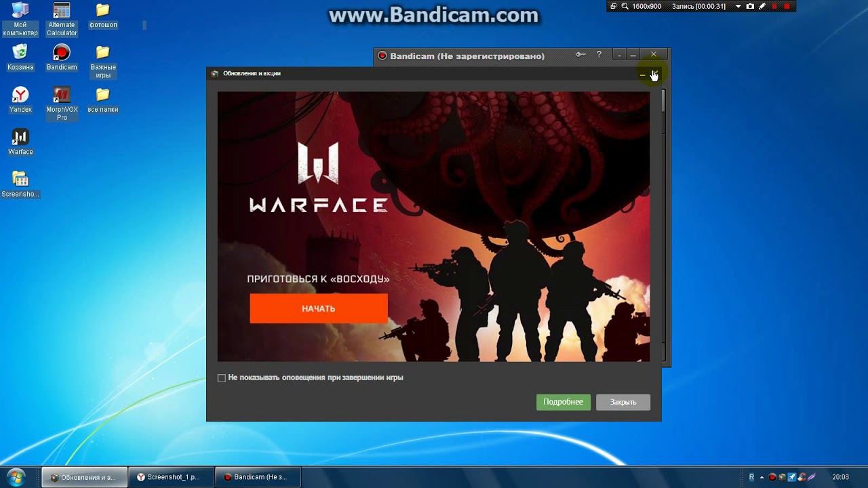Click the clock showing 20:08
This screenshot has width=868, height=488.
click(x=841, y=477)
